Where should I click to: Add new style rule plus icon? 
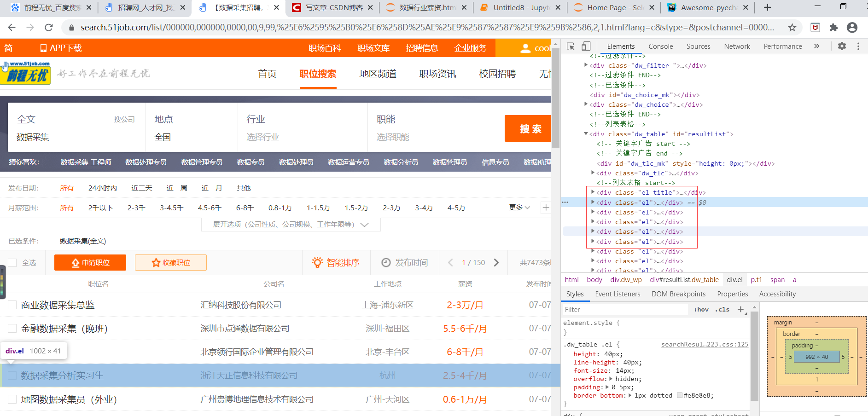(740, 309)
